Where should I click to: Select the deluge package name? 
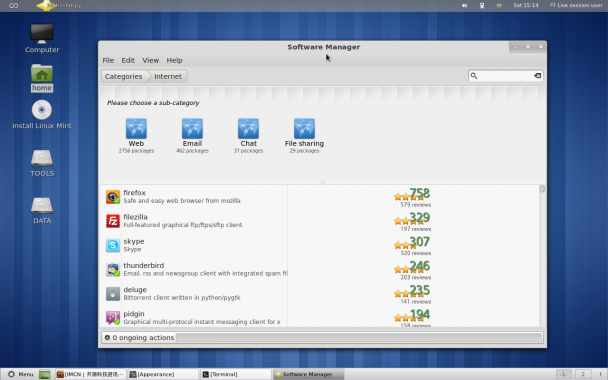[135, 290]
